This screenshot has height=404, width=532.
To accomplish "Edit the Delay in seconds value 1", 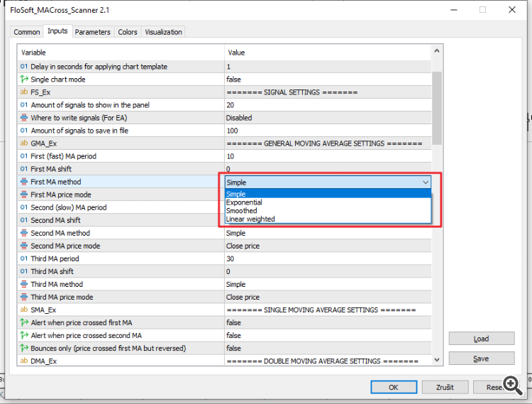I will (x=328, y=67).
